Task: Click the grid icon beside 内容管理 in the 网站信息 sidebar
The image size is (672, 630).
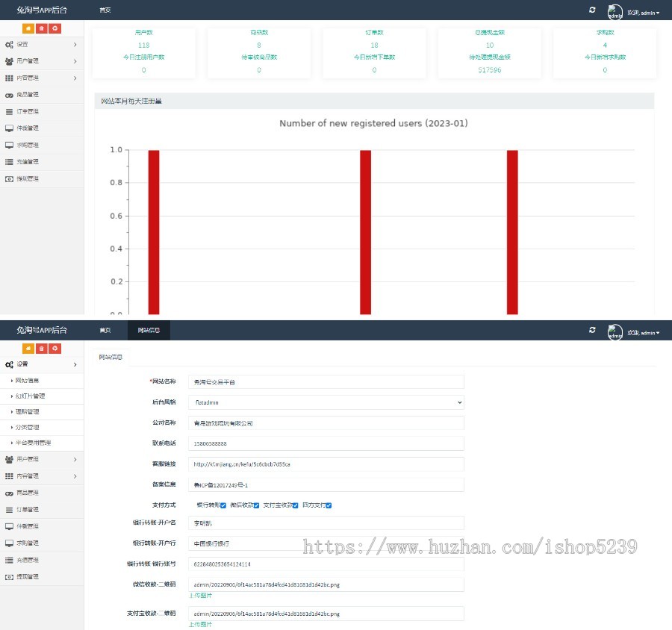Action: click(x=9, y=476)
